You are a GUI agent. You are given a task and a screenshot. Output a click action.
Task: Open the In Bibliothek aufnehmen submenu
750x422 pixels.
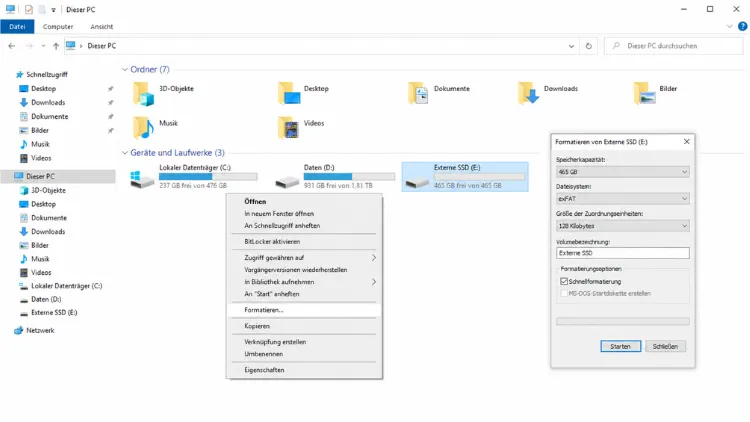(x=304, y=282)
